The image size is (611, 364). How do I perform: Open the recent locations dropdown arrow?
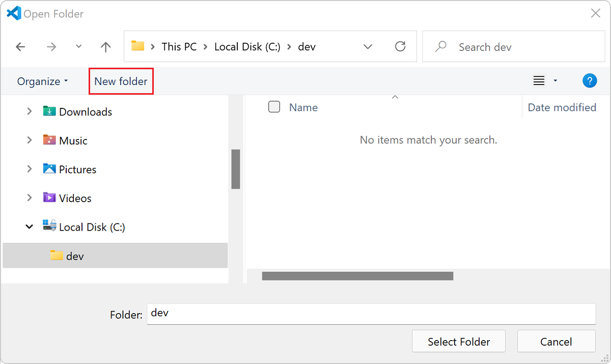[78, 47]
